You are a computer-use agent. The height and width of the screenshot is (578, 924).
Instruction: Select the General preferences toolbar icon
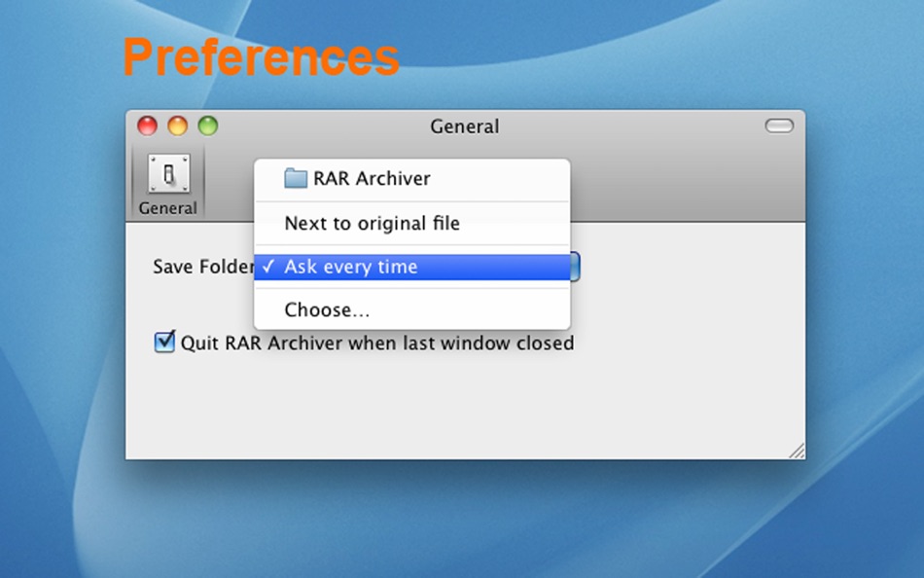pyautogui.click(x=168, y=183)
